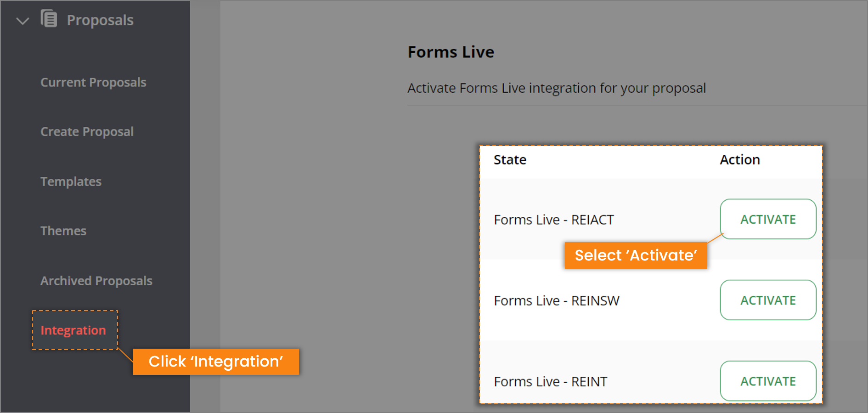Viewport: 868px width, 413px height.
Task: Click the 'Click Integration' orange callout
Action: pyautogui.click(x=215, y=362)
